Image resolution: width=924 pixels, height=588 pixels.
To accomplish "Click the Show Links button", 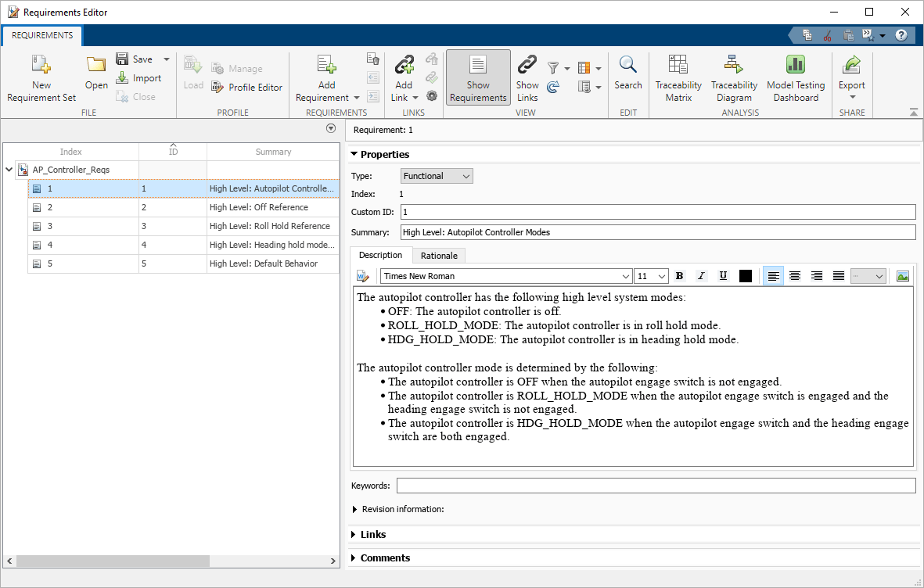I will pyautogui.click(x=527, y=78).
